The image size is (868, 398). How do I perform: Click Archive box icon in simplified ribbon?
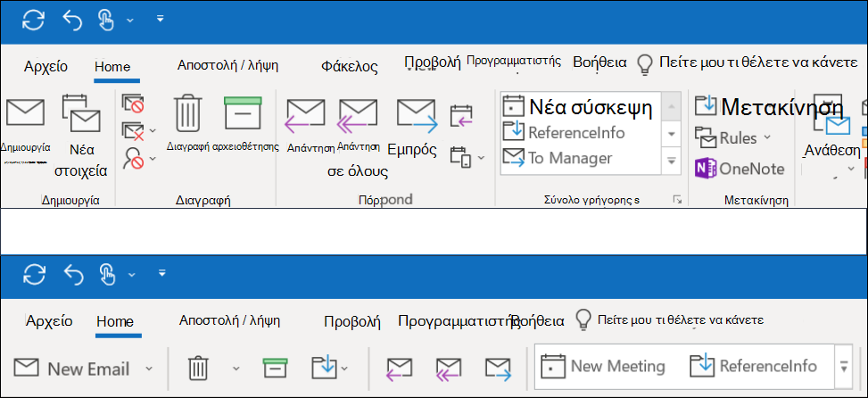pos(275,369)
